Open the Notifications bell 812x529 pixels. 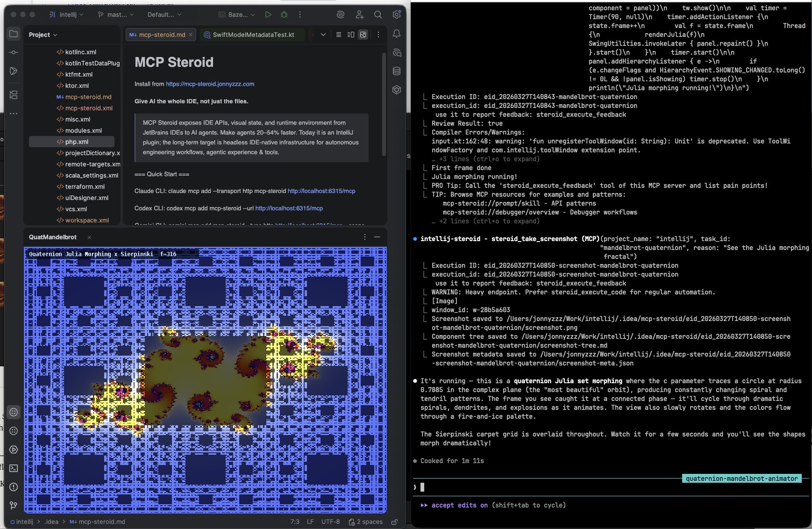(x=397, y=34)
